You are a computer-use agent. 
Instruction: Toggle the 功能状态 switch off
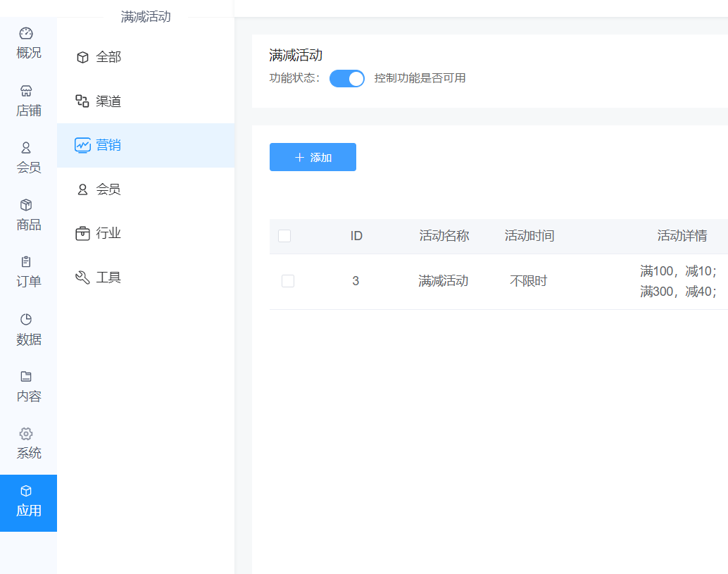[x=347, y=78]
